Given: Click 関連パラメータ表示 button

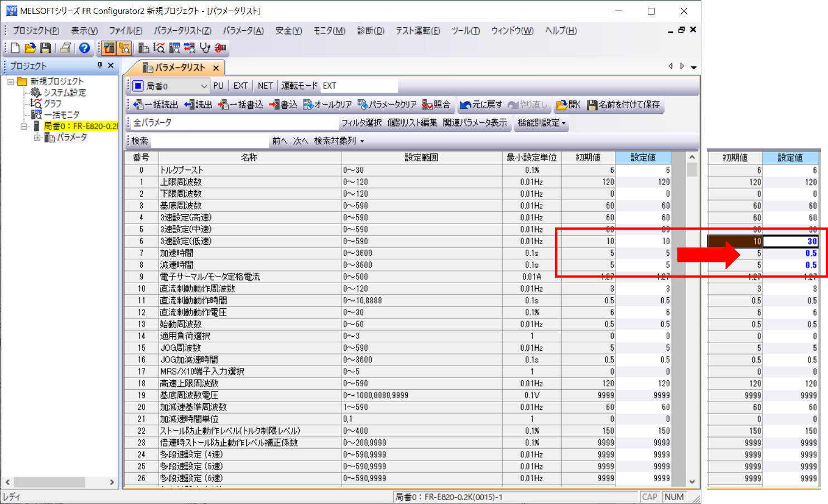Looking at the screenshot, I should tap(475, 123).
